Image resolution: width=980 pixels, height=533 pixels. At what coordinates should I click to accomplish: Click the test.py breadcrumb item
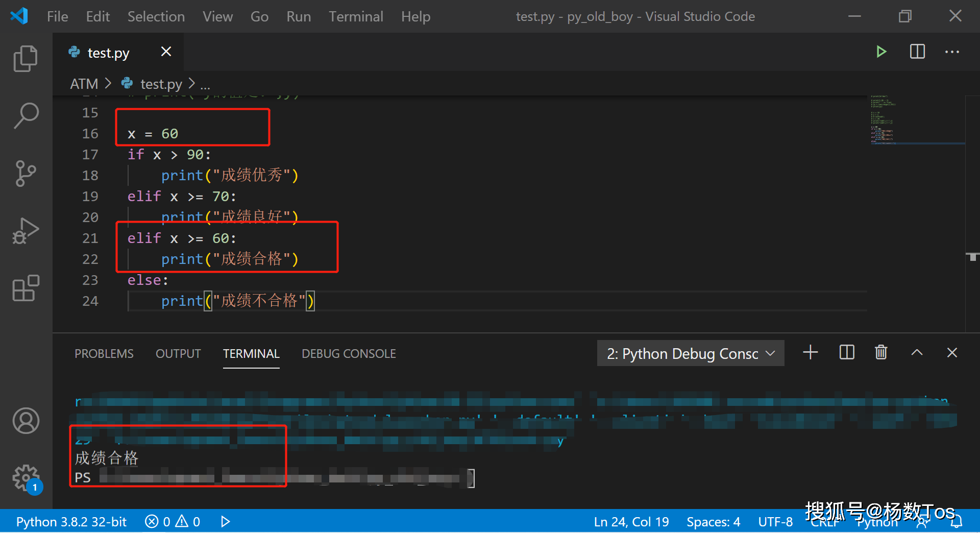pyautogui.click(x=161, y=84)
